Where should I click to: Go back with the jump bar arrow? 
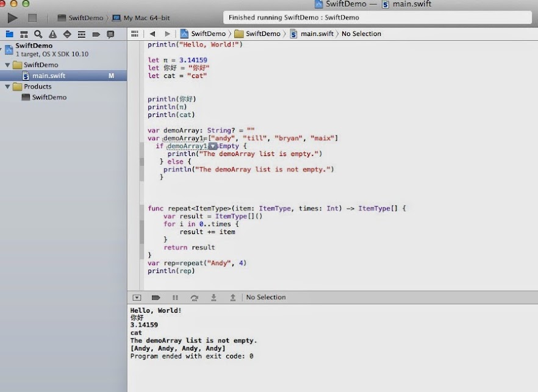tap(152, 34)
